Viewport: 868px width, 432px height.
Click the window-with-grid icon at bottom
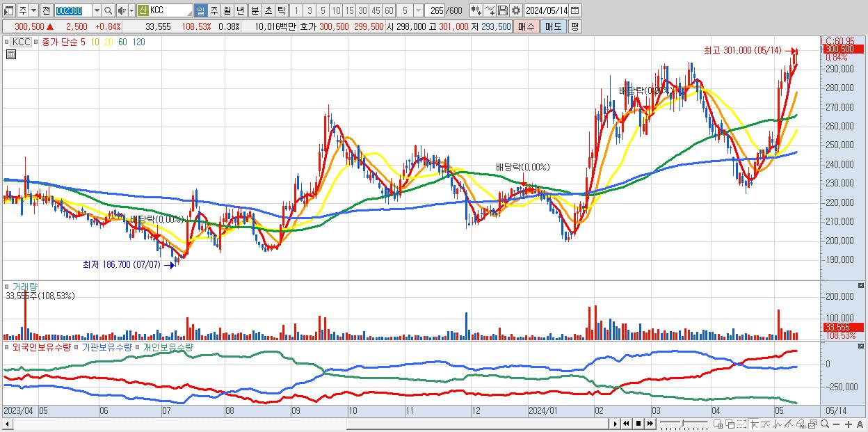click(x=718, y=424)
